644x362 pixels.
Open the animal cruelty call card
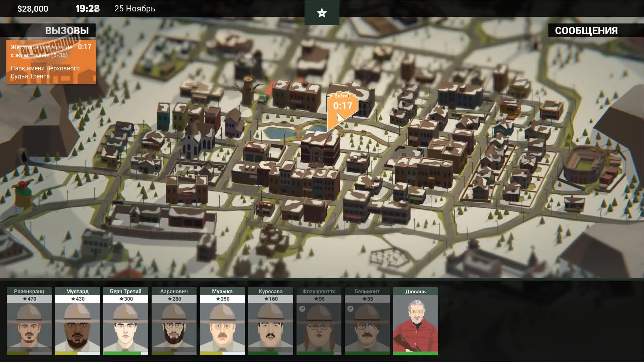51,62
